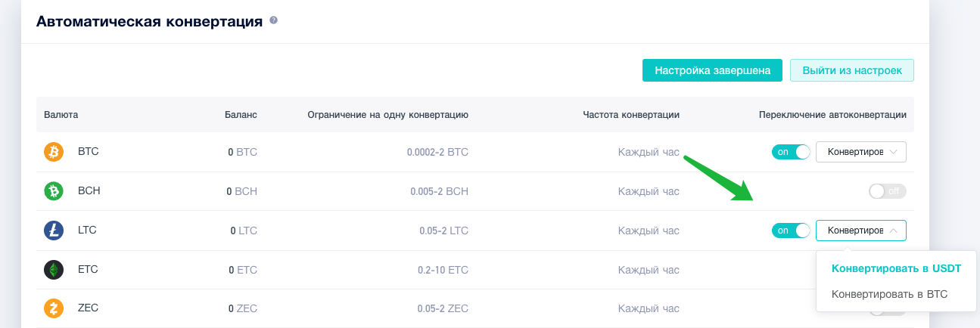Click the orange ZEC coin icon

pos(54,309)
